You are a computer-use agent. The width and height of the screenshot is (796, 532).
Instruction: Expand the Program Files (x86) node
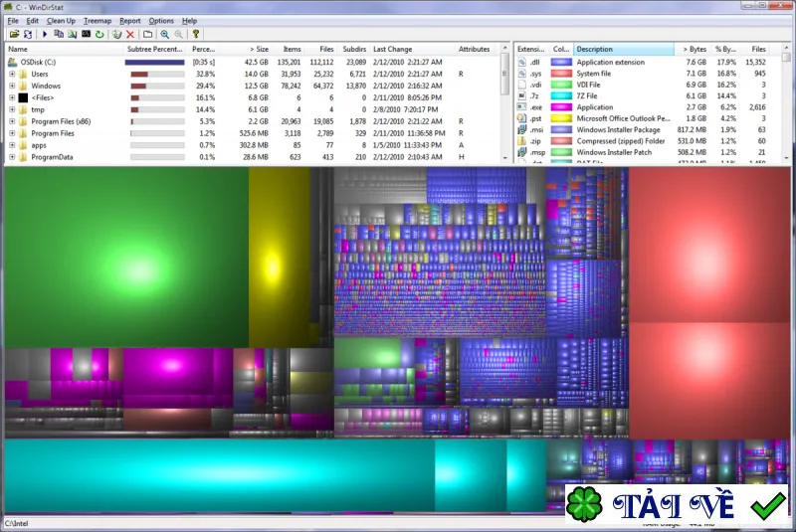coord(12,121)
